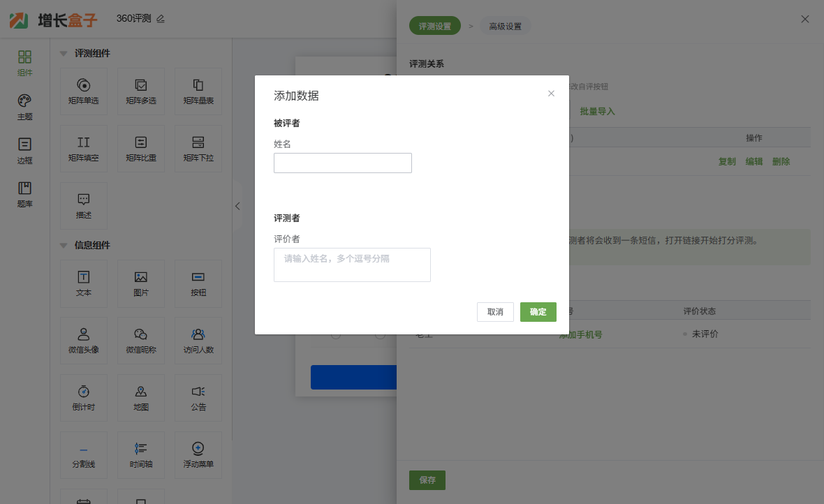Click the 添加手机号 link
Screen dimensions: 824x504
click(x=581, y=334)
